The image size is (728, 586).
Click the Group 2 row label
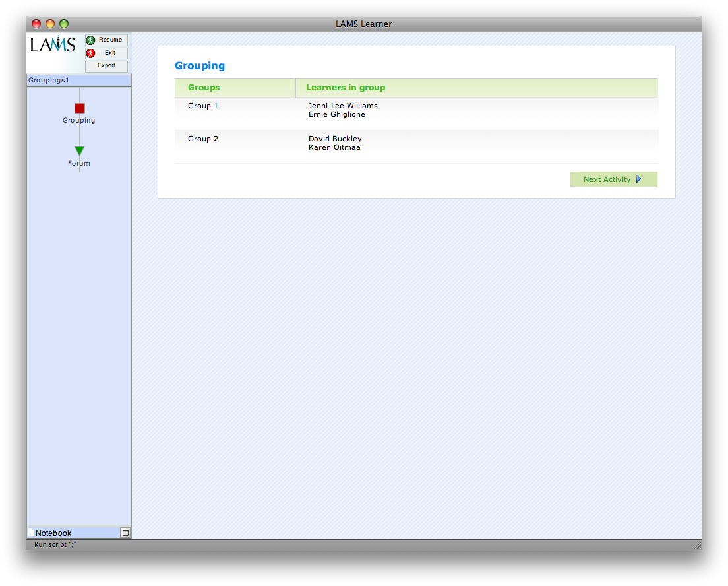point(203,139)
